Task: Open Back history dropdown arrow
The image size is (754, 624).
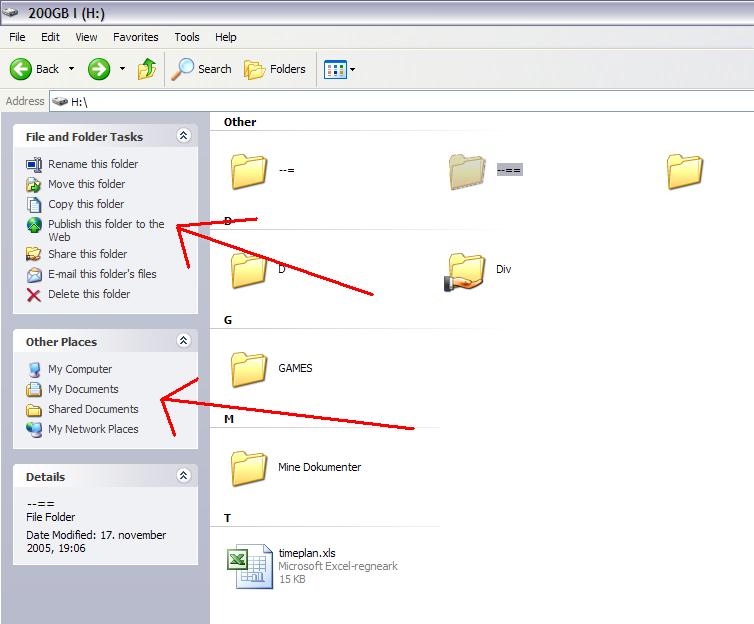Action: [x=71, y=69]
